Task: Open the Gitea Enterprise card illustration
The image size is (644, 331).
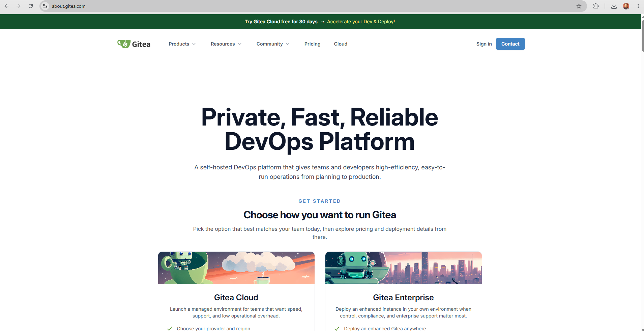Action: tap(404, 268)
